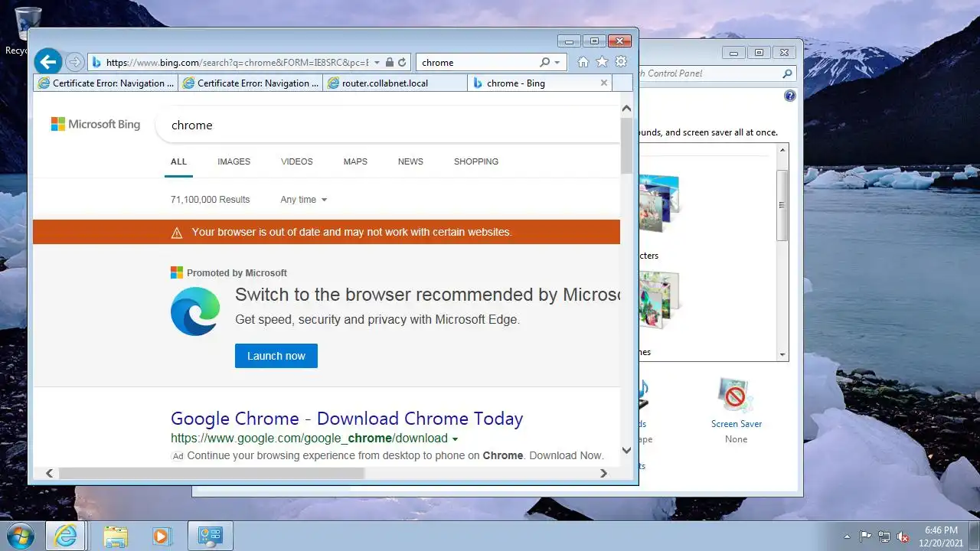Expand the address bar URL dropdown
The width and height of the screenshot is (980, 551).
tap(377, 63)
